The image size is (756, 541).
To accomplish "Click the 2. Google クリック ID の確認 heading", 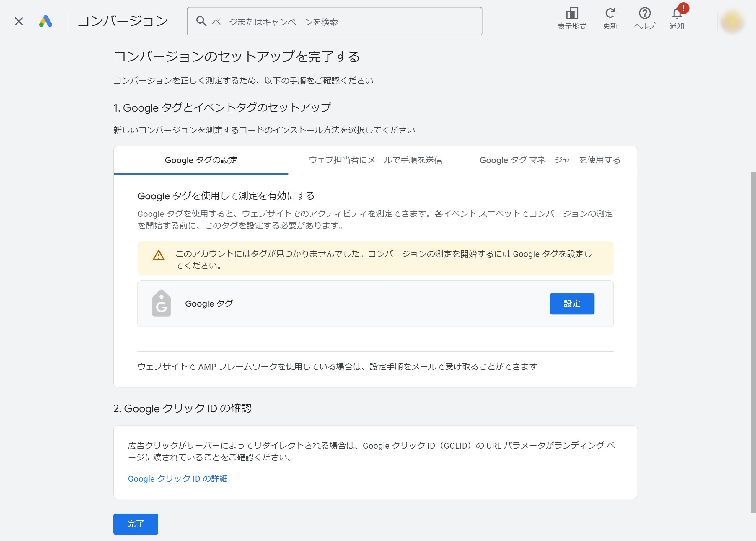I will (x=183, y=408).
